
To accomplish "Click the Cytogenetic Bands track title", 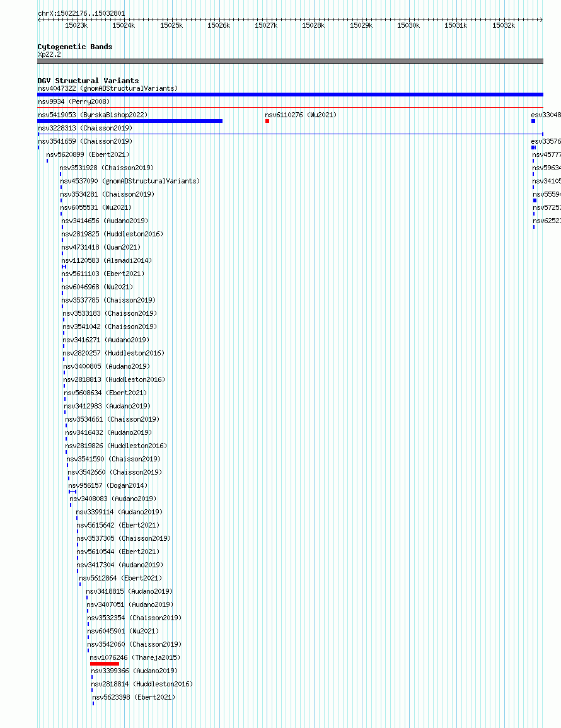I will click(x=75, y=47).
